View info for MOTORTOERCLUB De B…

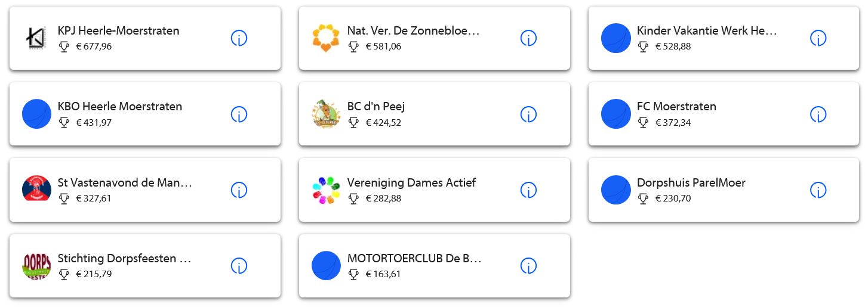(x=528, y=265)
